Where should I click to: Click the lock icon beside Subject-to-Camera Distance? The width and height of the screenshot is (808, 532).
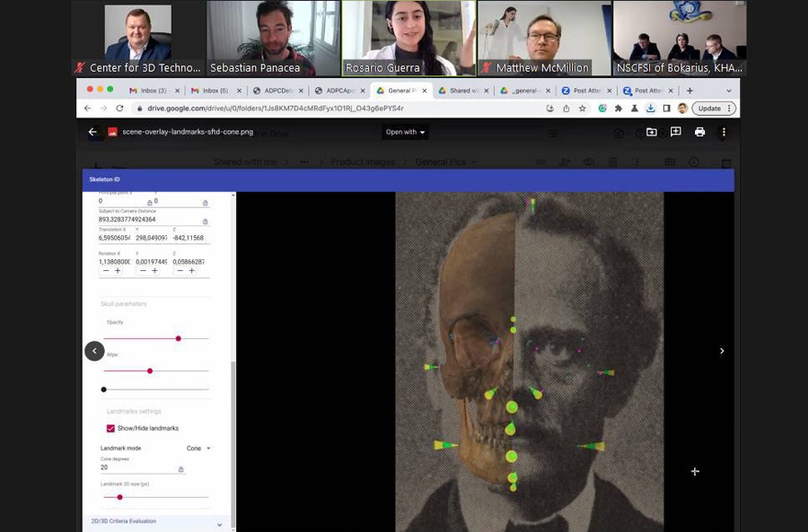205,221
